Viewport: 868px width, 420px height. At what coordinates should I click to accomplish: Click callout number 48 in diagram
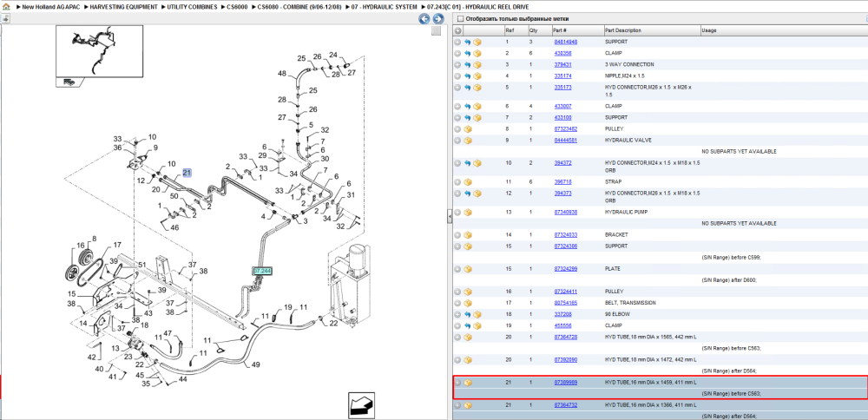[x=282, y=74]
